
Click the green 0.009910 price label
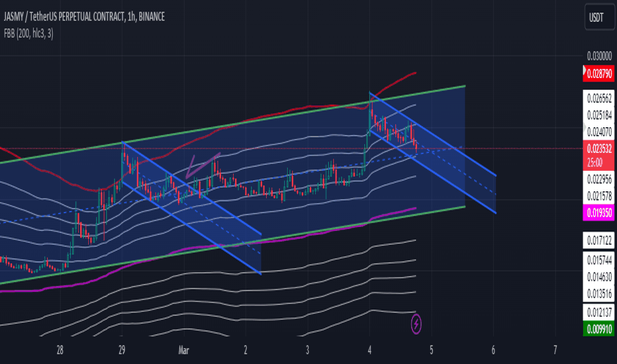[598, 329]
